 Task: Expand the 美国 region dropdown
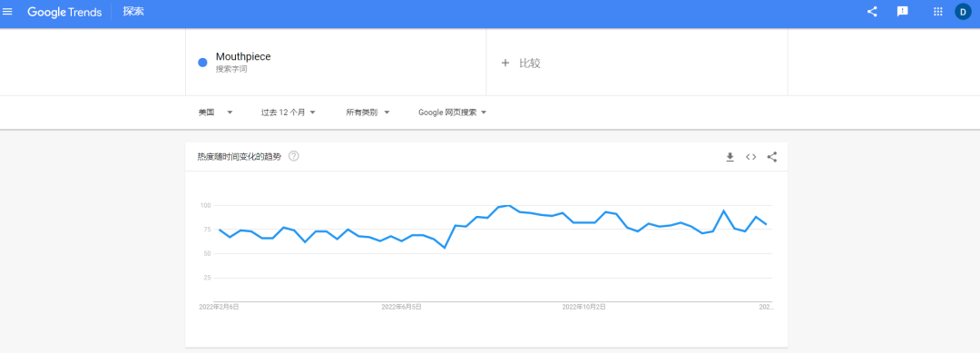tap(216, 113)
